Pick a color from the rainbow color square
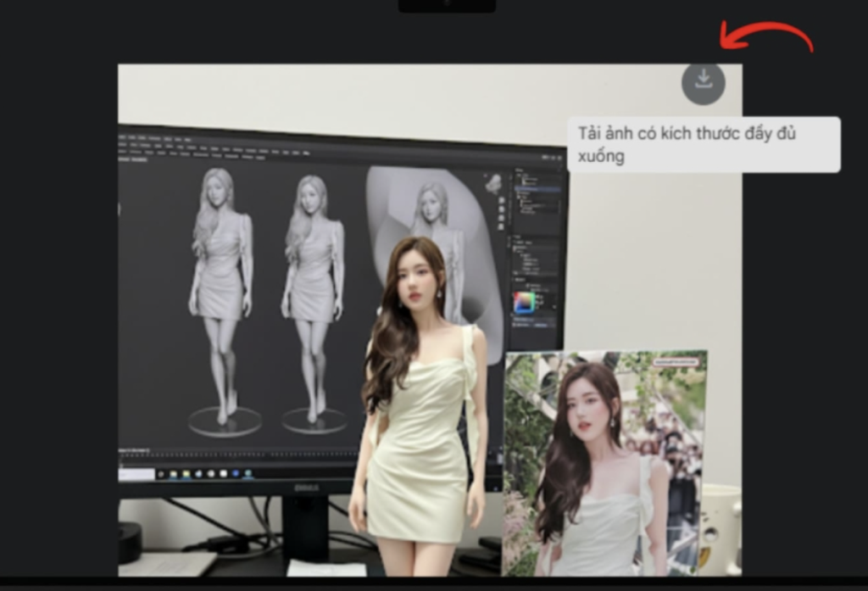Viewport: 868px width, 591px height. (x=525, y=303)
